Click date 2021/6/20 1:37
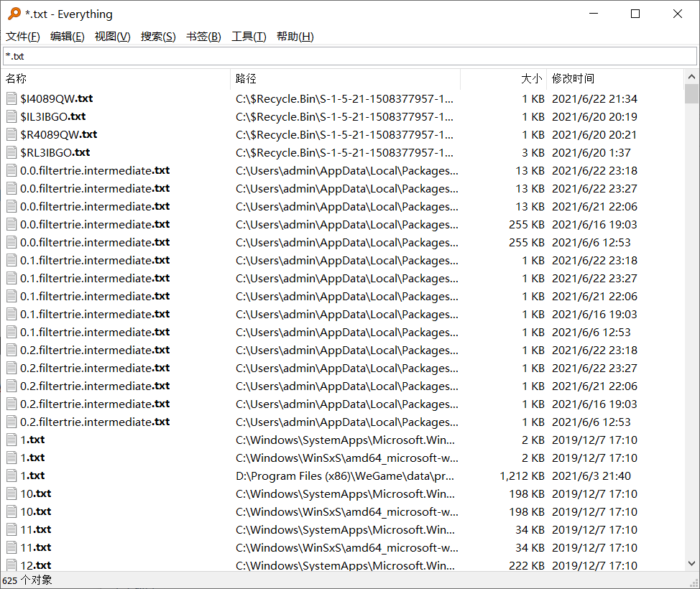Image resolution: width=700 pixels, height=589 pixels. [x=591, y=152]
